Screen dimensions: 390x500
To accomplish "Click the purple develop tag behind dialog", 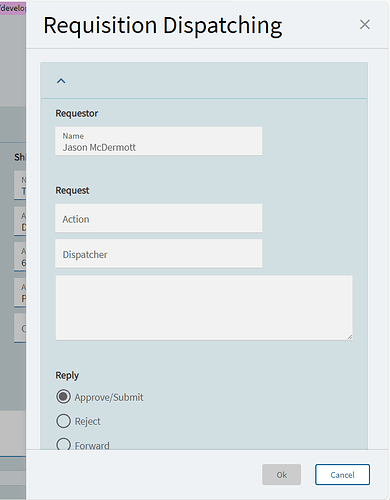I will tap(13, 8).
